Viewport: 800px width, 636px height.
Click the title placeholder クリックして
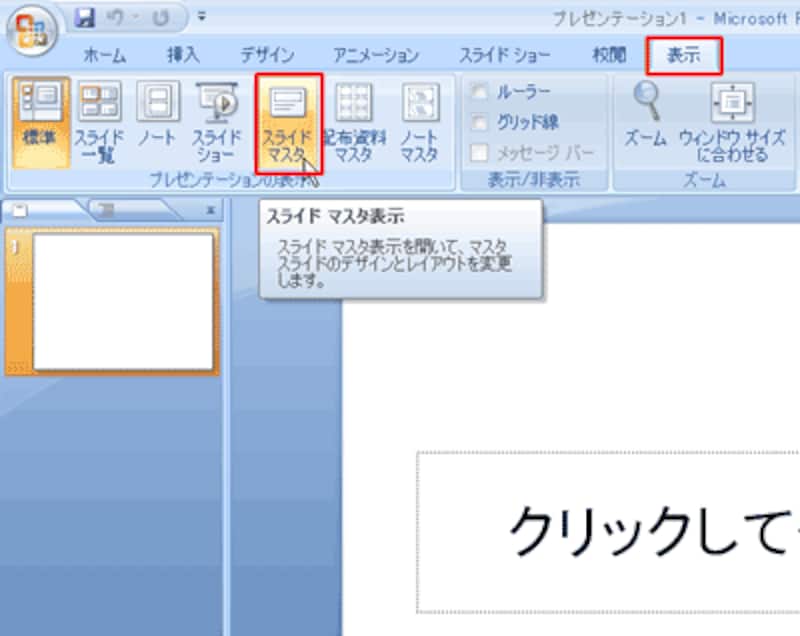pyautogui.click(x=608, y=532)
